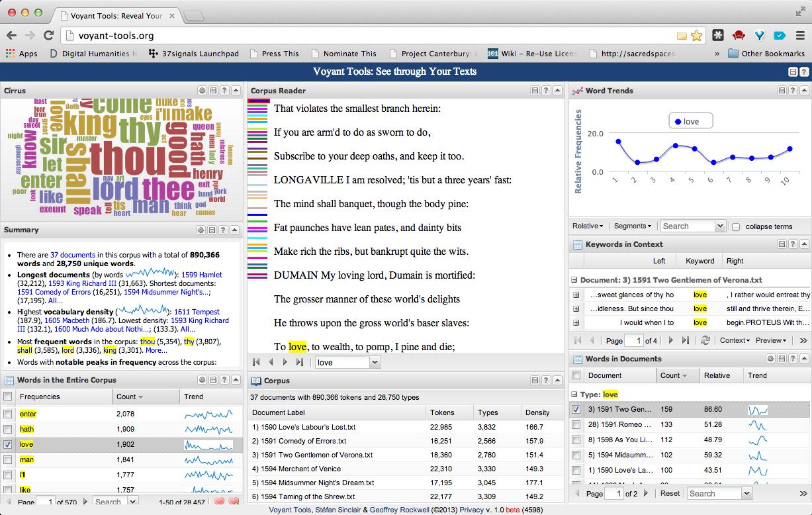812x515 pixels.
Task: Uncheck 1591 Two Gentlemen document checkbox
Action: [576, 410]
